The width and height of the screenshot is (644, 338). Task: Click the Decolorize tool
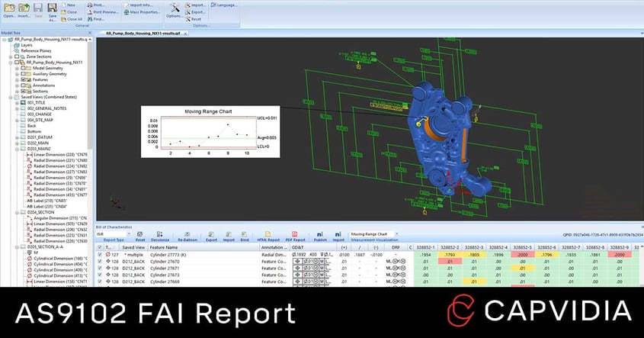click(160, 237)
